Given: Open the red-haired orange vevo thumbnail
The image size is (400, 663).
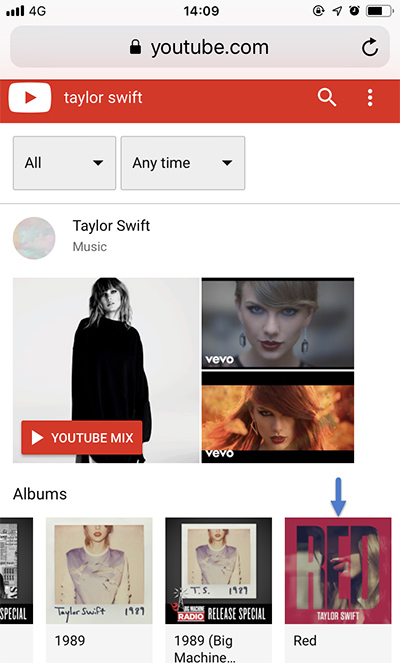Looking at the screenshot, I should (278, 417).
